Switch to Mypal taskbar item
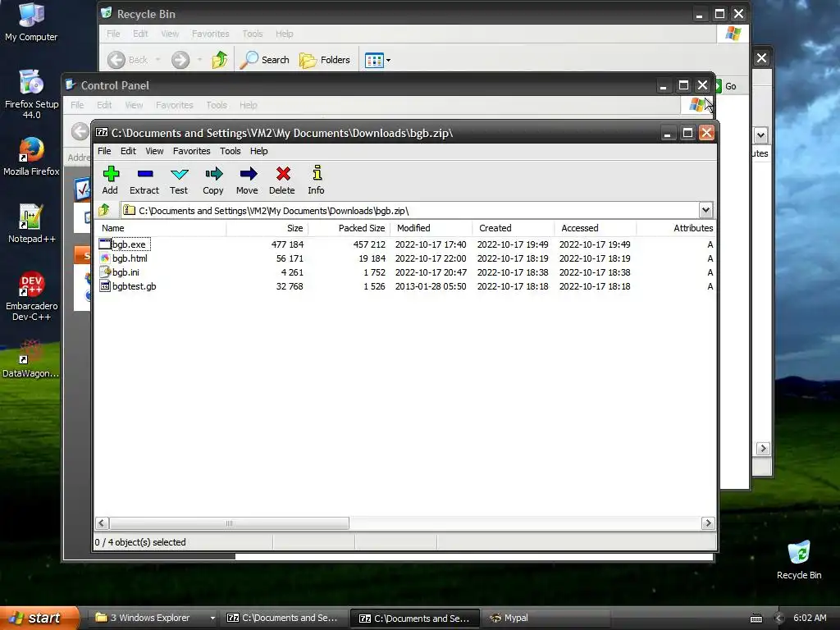The width and height of the screenshot is (840, 630). coord(544,618)
